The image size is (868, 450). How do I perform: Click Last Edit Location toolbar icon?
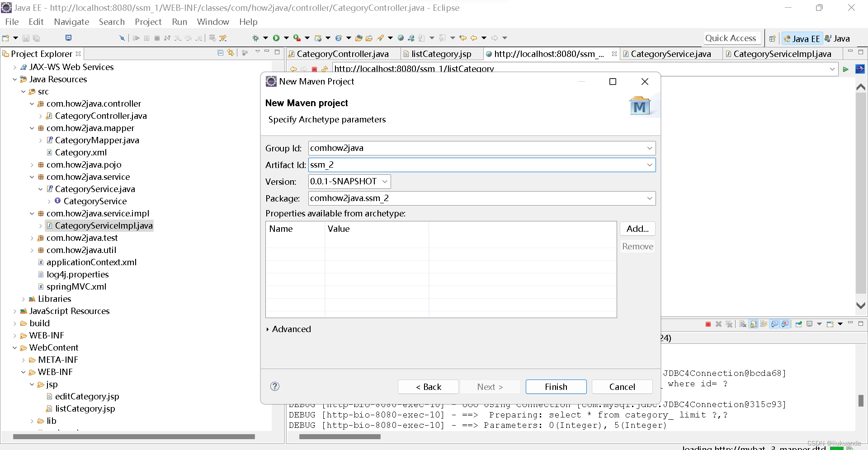[463, 38]
